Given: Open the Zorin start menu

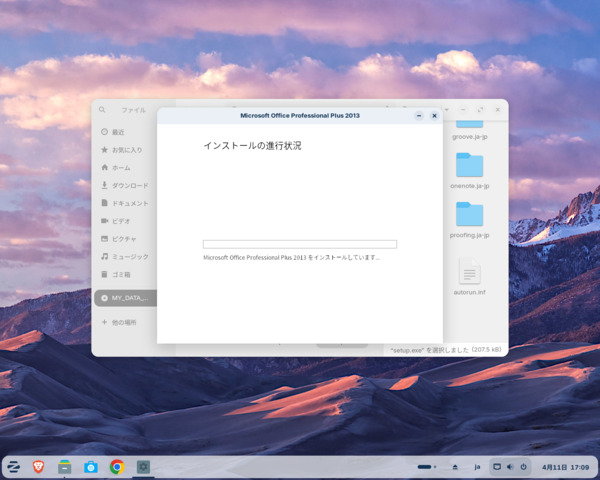Looking at the screenshot, I should click(14, 467).
